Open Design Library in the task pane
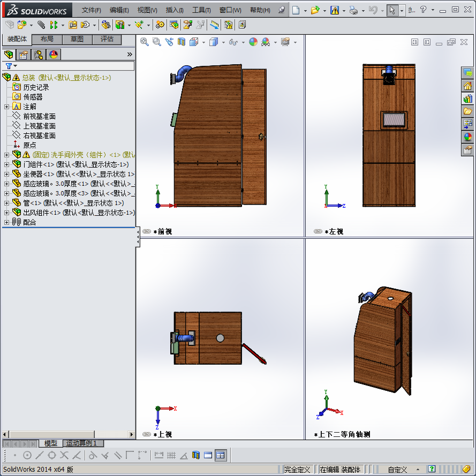 pyautogui.click(x=467, y=99)
